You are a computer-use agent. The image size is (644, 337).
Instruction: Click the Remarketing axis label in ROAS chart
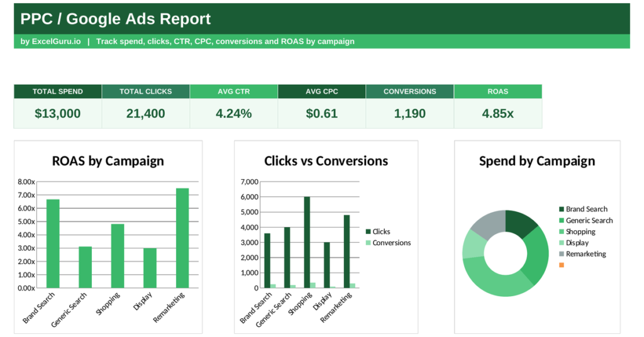coord(169,307)
